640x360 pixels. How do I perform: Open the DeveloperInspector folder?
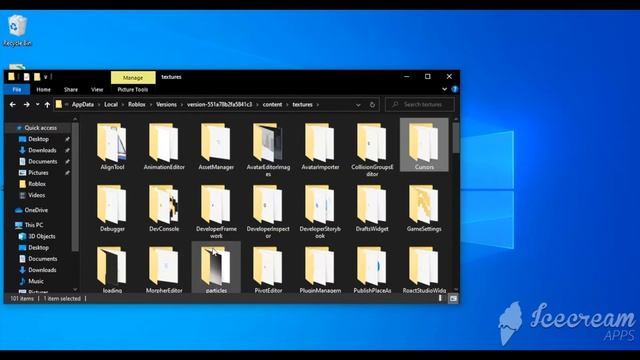(268, 211)
